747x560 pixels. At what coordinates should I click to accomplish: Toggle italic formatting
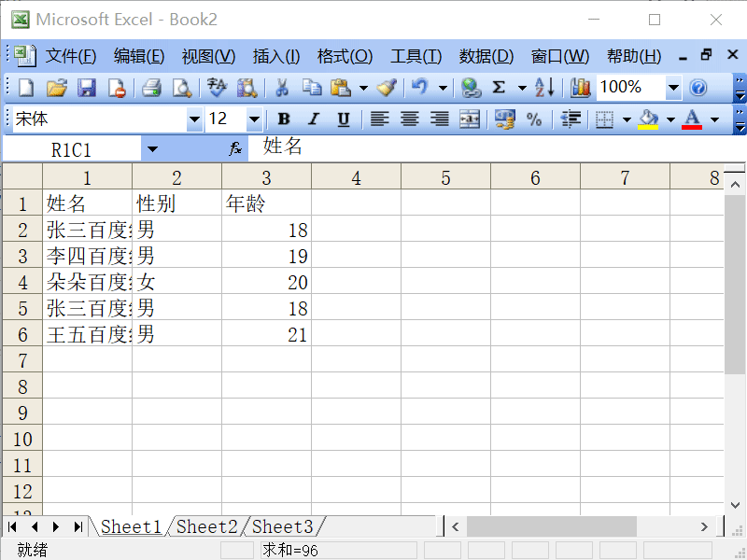click(313, 119)
